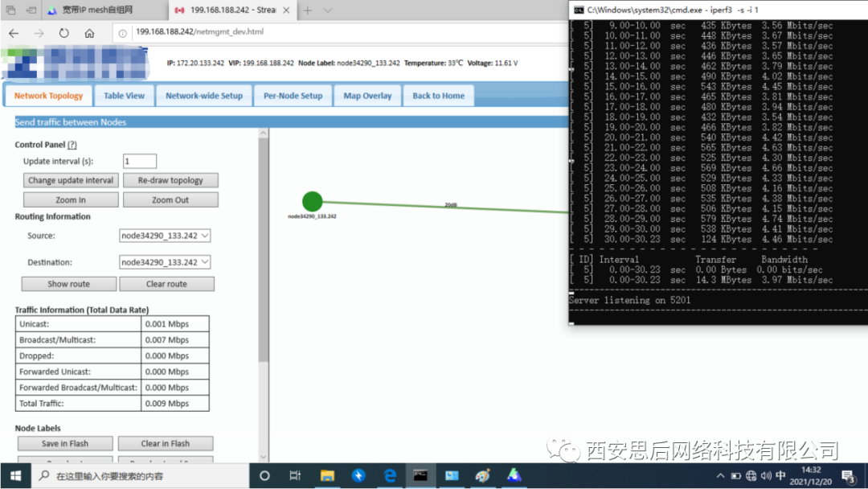This screenshot has height=489, width=868.
Task: Click the Update interval input field
Action: coord(140,161)
